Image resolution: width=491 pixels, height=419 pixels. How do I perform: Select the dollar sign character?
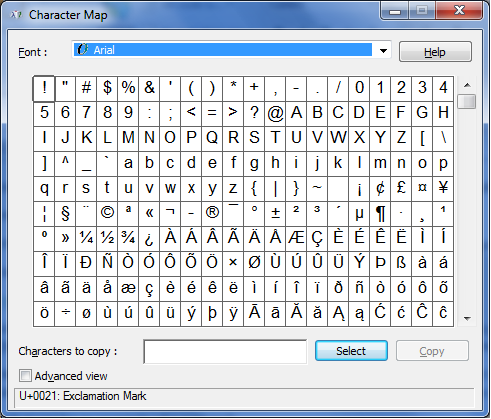click(107, 88)
